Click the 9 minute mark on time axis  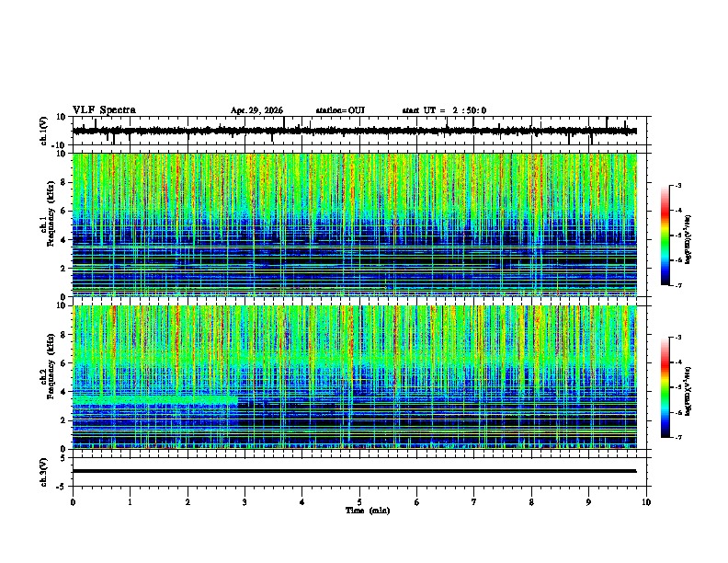588,502
